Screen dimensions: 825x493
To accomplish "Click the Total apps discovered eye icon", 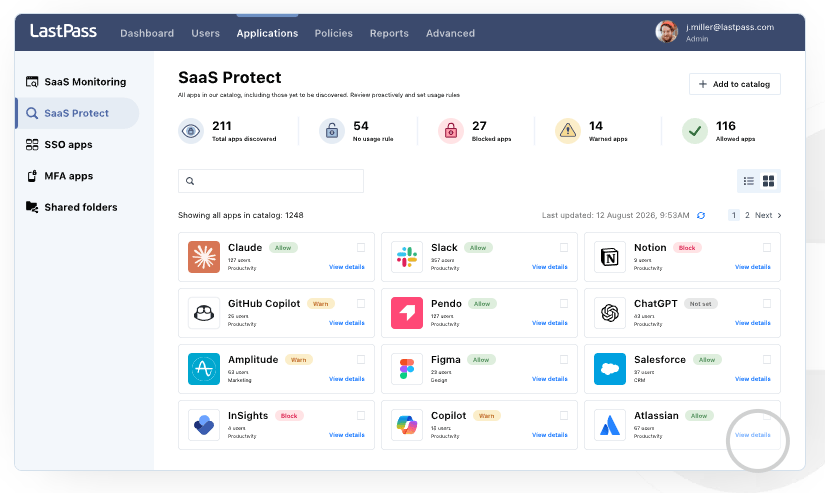I will pos(191,131).
